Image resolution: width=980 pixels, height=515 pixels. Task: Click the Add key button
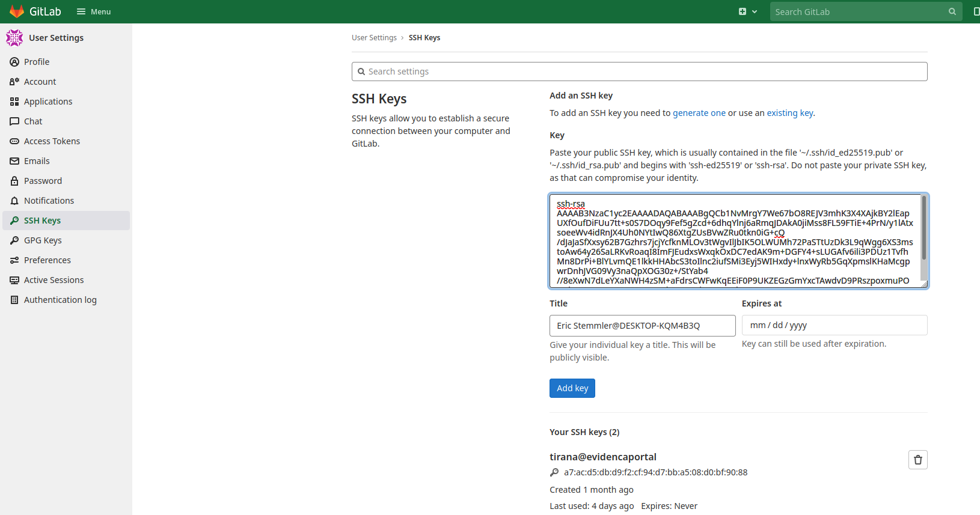pyautogui.click(x=572, y=388)
